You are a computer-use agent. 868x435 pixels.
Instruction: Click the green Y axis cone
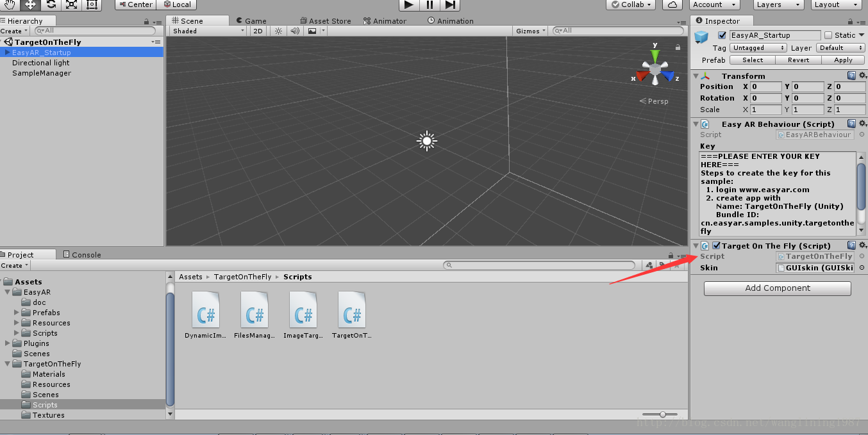click(x=655, y=56)
